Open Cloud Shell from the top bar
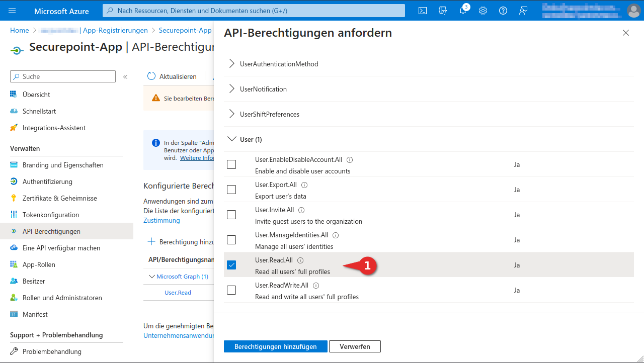Image resolution: width=644 pixels, height=363 pixels. pos(423,11)
